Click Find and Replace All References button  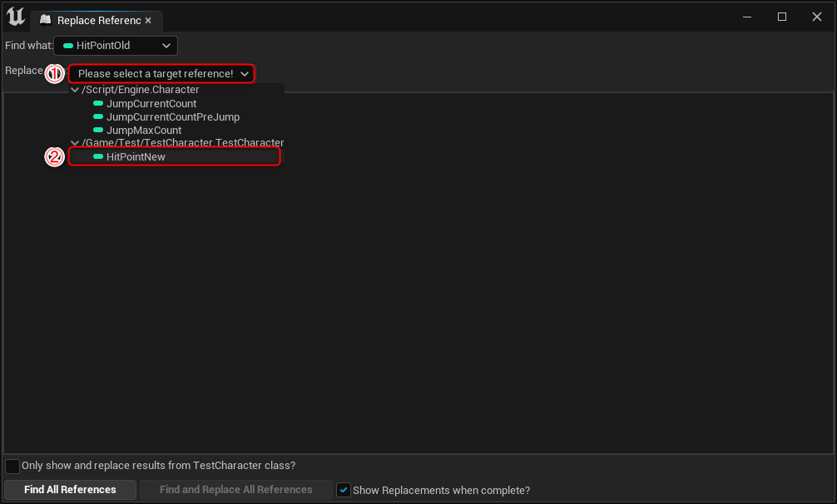[236, 490]
